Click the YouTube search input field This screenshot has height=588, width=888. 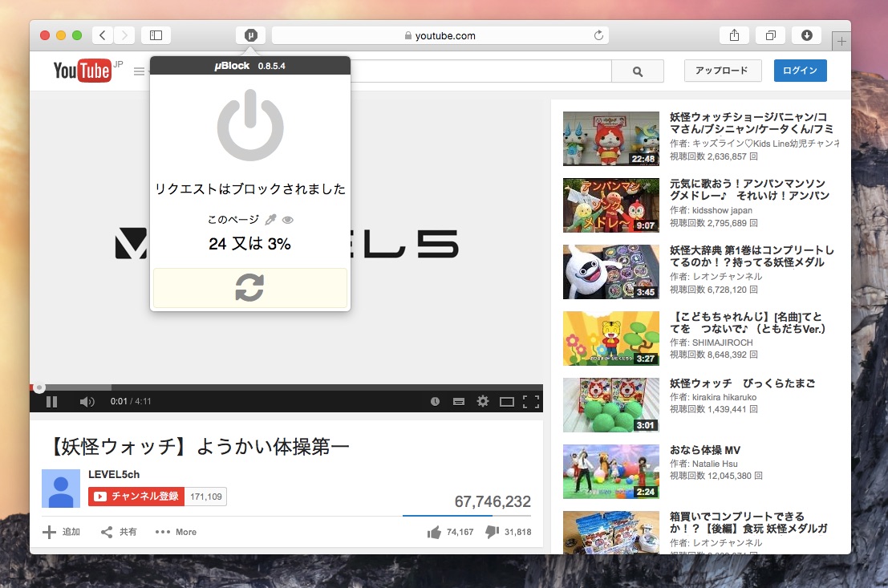480,71
